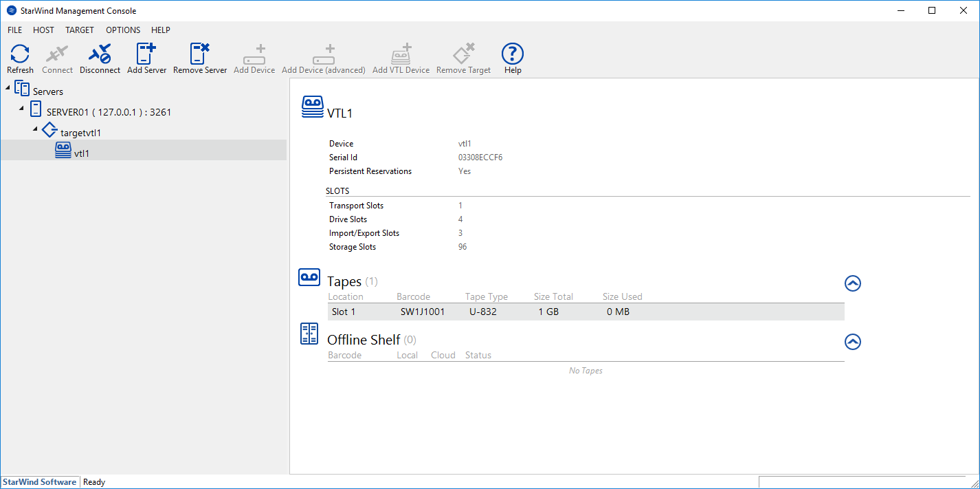Screen dimensions: 980x489
Task: Select vtl1 device in the tree
Action: coord(82,153)
